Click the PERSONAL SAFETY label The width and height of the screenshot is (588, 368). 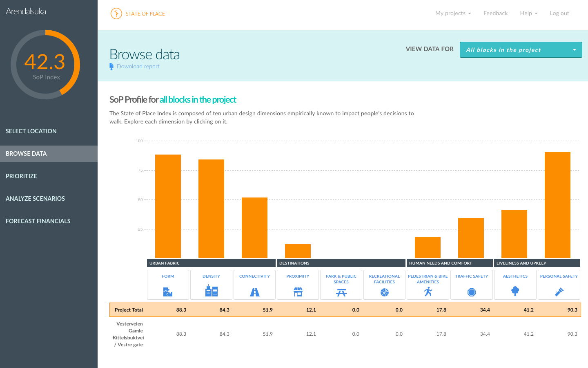pos(559,276)
